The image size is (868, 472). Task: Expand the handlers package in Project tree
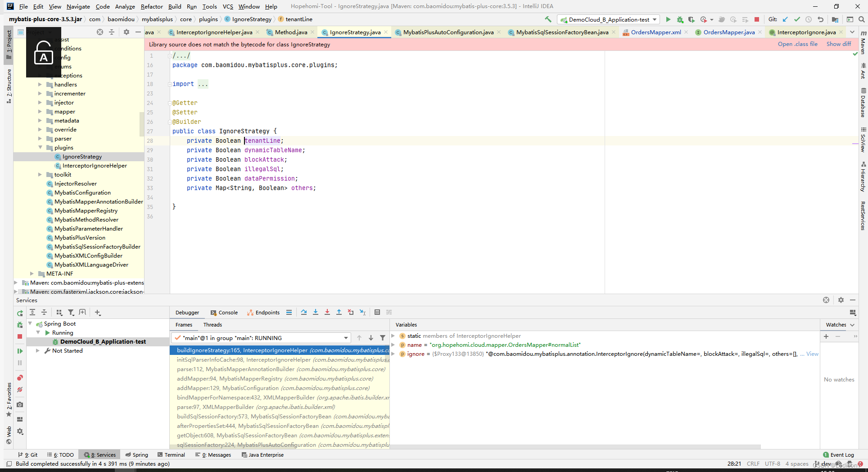pyautogui.click(x=40, y=85)
